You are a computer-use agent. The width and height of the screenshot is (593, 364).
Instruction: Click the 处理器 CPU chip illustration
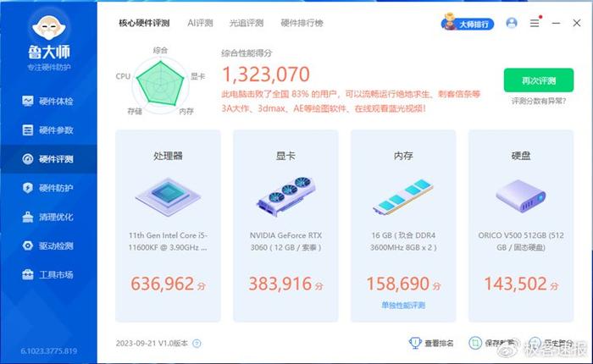(168, 196)
